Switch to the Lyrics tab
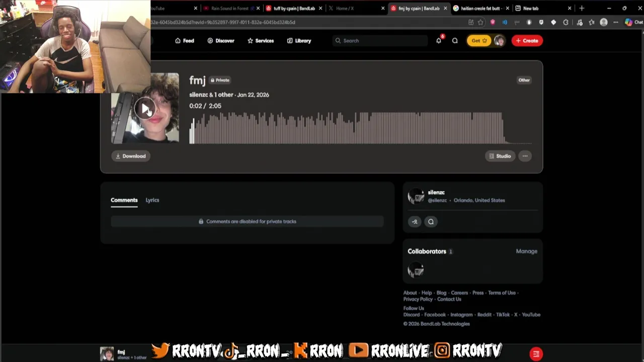The image size is (644, 362). [x=152, y=200]
